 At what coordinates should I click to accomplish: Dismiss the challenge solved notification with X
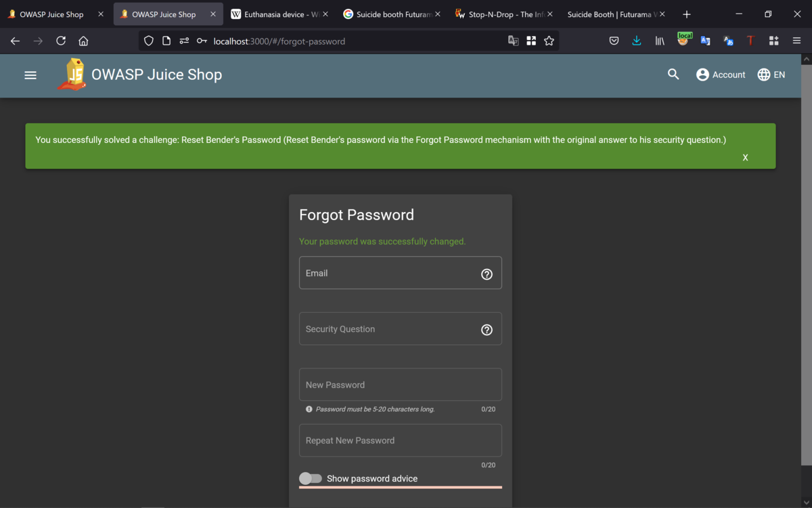pyautogui.click(x=745, y=157)
